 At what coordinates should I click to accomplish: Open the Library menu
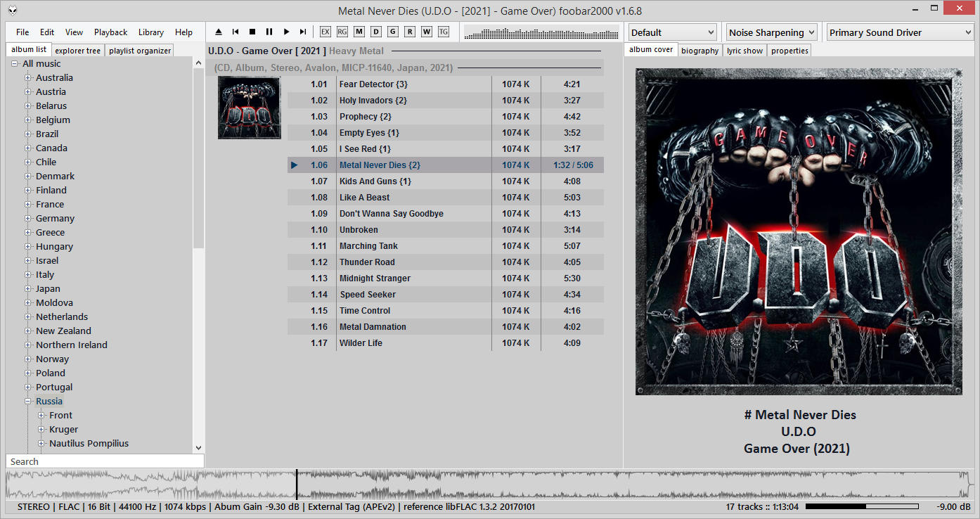151,32
